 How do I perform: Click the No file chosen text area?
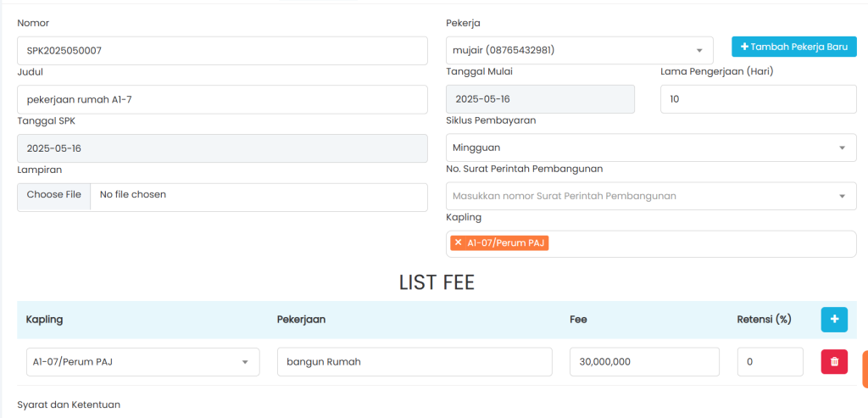coord(254,195)
